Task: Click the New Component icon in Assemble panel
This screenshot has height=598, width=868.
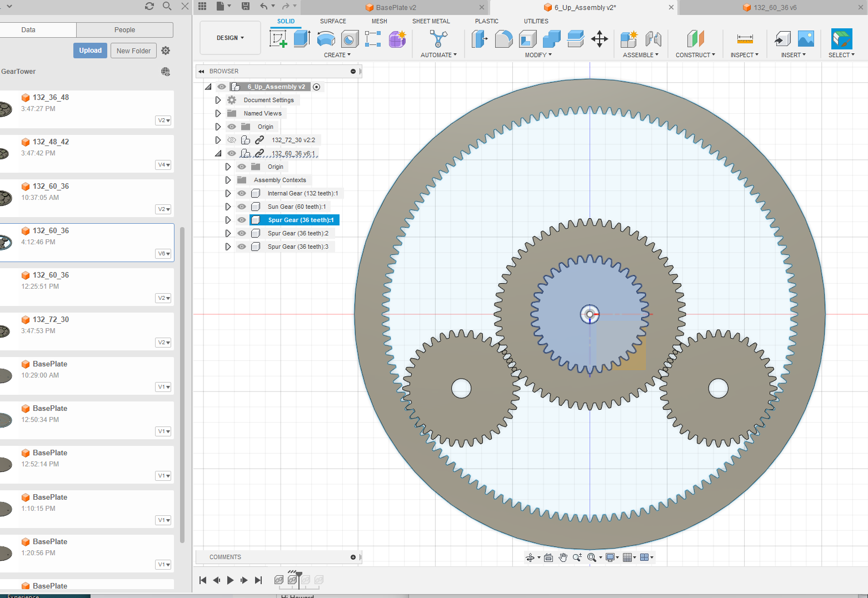Action: (628, 39)
